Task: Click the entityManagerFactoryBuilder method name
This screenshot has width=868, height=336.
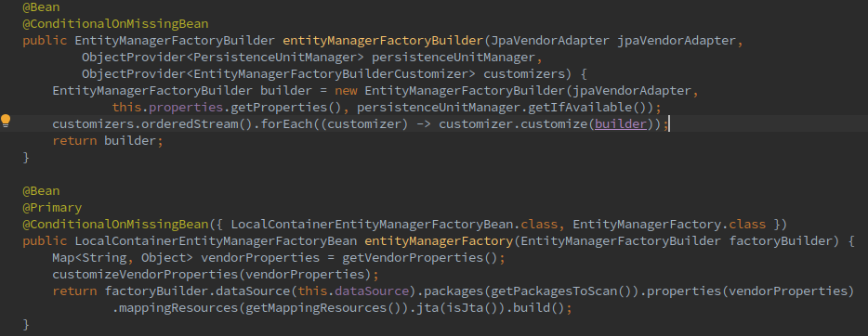Action: [x=383, y=40]
